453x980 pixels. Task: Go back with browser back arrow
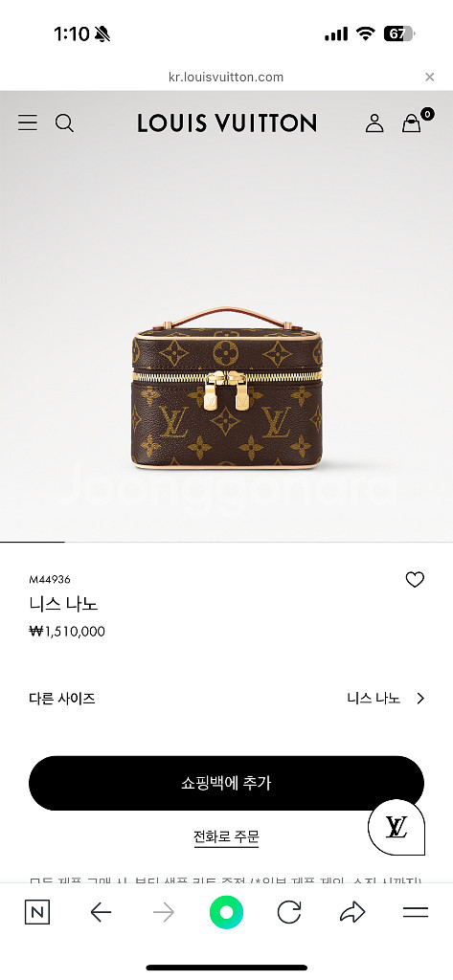coord(101,913)
